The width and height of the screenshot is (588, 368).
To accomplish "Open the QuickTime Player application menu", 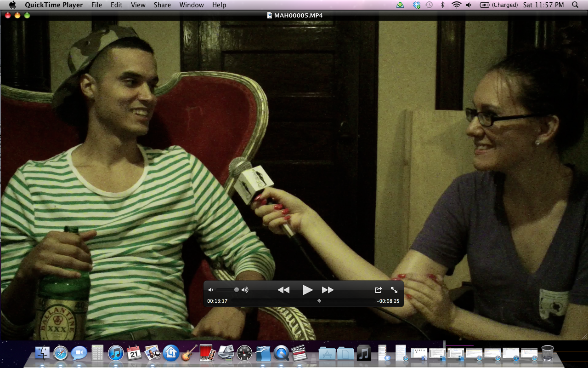I will point(54,5).
